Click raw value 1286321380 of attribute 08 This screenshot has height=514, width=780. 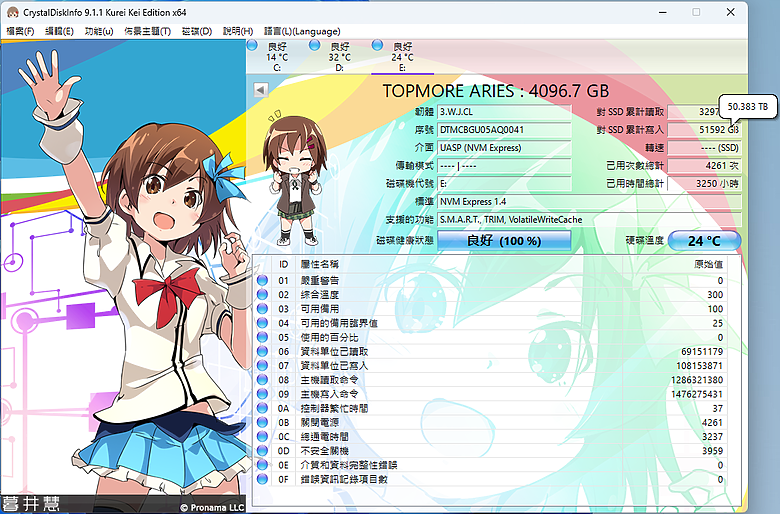point(697,380)
